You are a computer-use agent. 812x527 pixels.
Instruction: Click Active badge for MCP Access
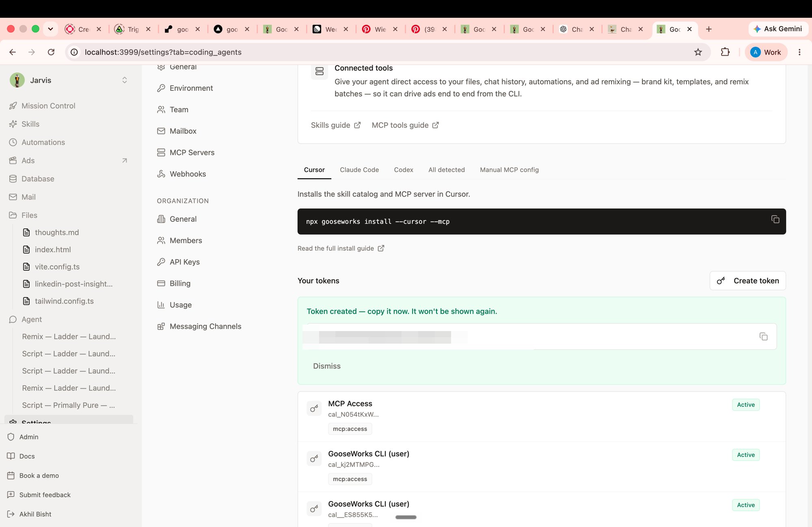click(746, 404)
